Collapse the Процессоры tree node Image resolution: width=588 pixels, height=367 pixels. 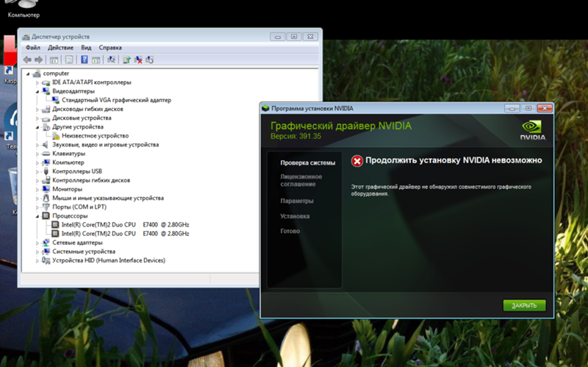[x=38, y=216]
